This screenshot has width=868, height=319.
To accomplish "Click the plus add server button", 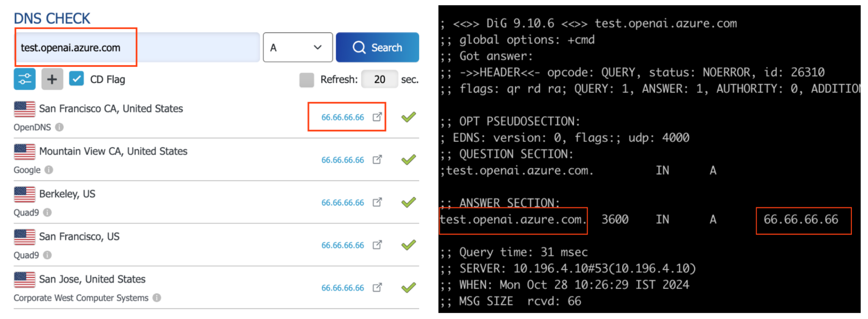I will pos(52,79).
